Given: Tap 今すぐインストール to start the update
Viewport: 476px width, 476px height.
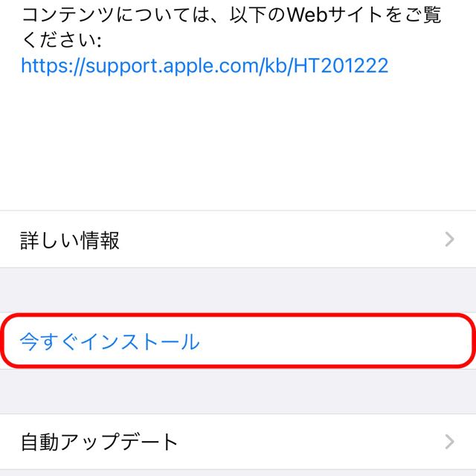Looking at the screenshot, I should 110,341.
